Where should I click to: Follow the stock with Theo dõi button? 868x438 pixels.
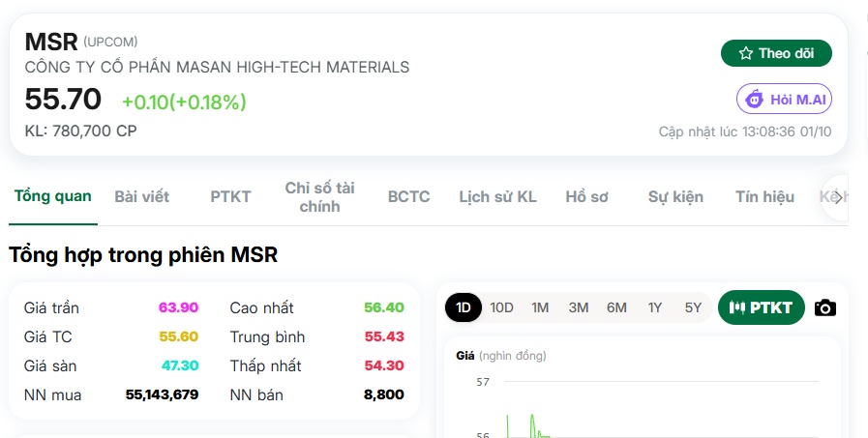pos(776,53)
